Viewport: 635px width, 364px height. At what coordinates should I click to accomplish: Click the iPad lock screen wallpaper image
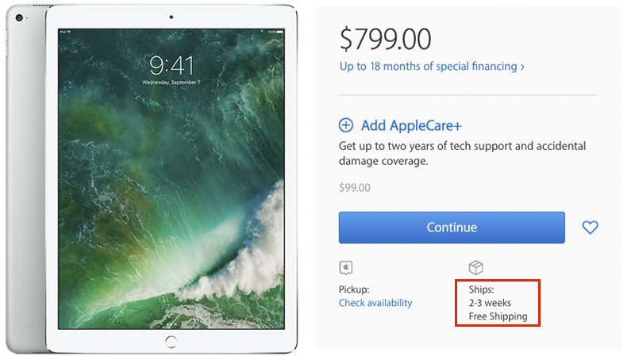(171, 178)
